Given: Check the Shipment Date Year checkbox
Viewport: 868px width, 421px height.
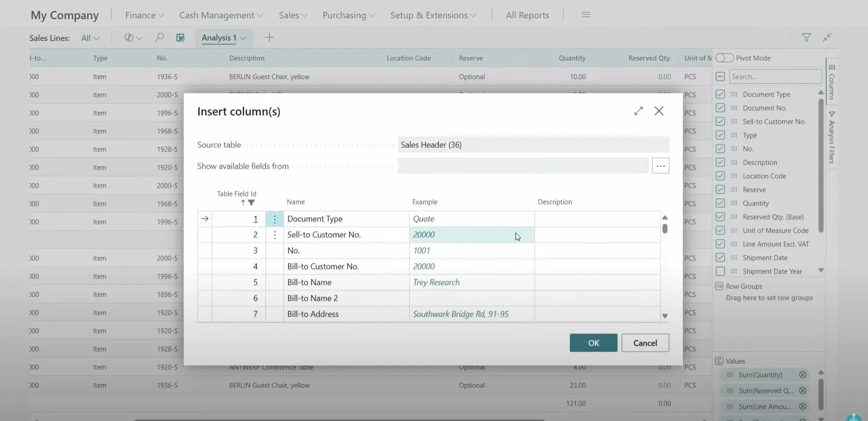Looking at the screenshot, I should pos(720,271).
